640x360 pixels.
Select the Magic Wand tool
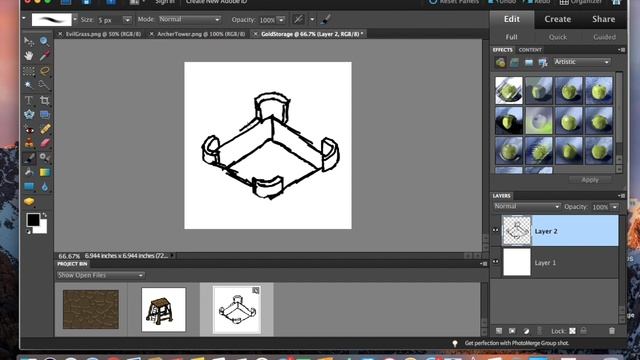pyautogui.click(x=29, y=85)
